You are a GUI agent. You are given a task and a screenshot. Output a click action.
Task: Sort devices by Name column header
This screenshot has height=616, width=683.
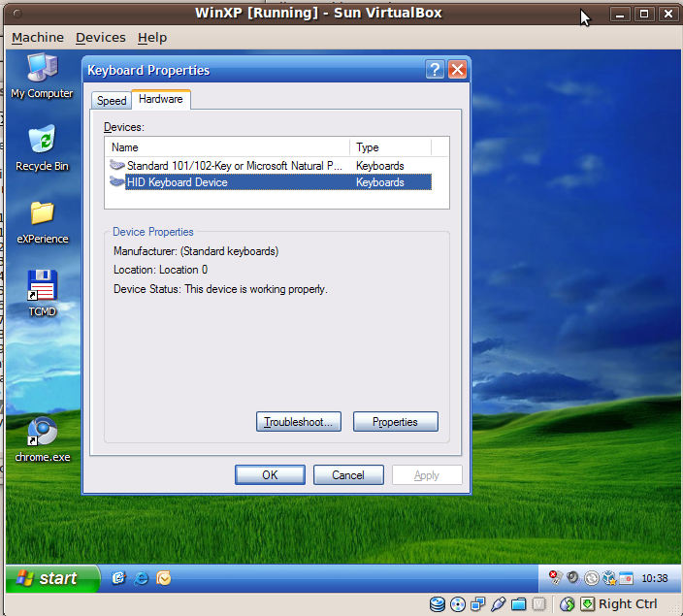click(227, 147)
